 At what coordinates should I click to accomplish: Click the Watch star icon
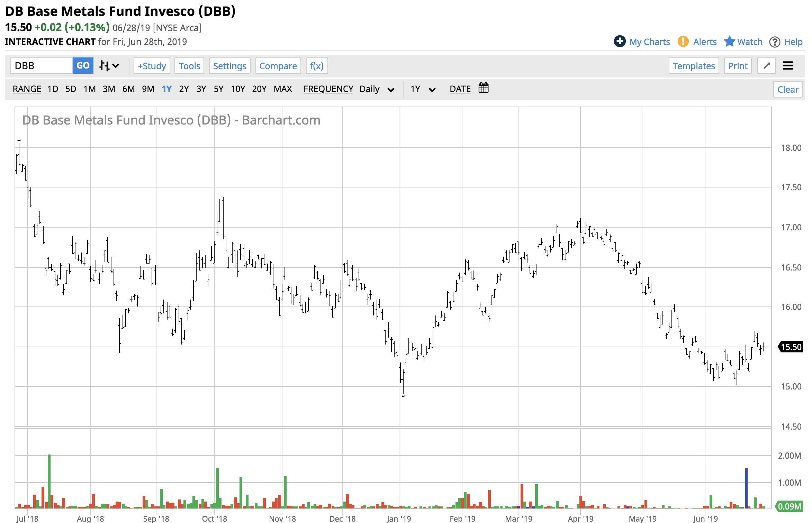tap(729, 42)
